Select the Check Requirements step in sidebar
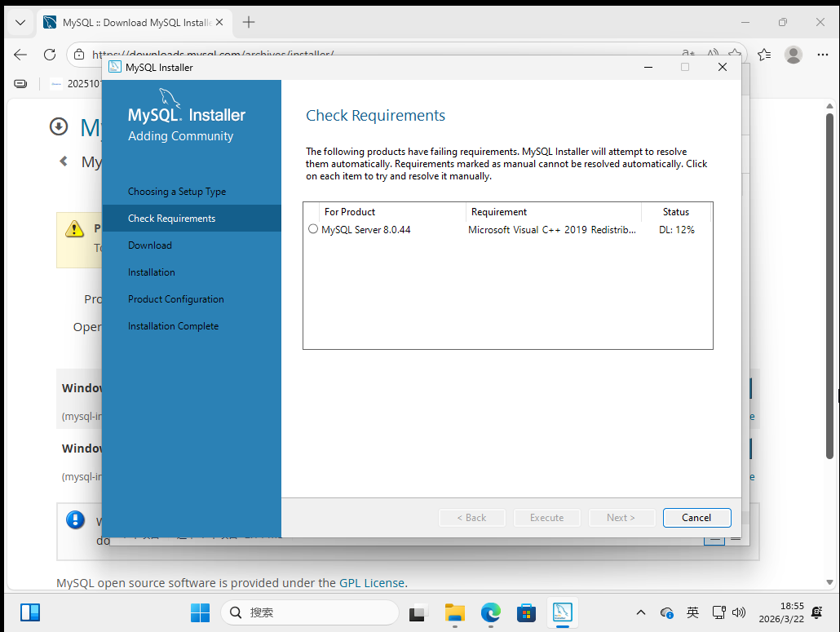This screenshot has width=840, height=632. coord(192,218)
